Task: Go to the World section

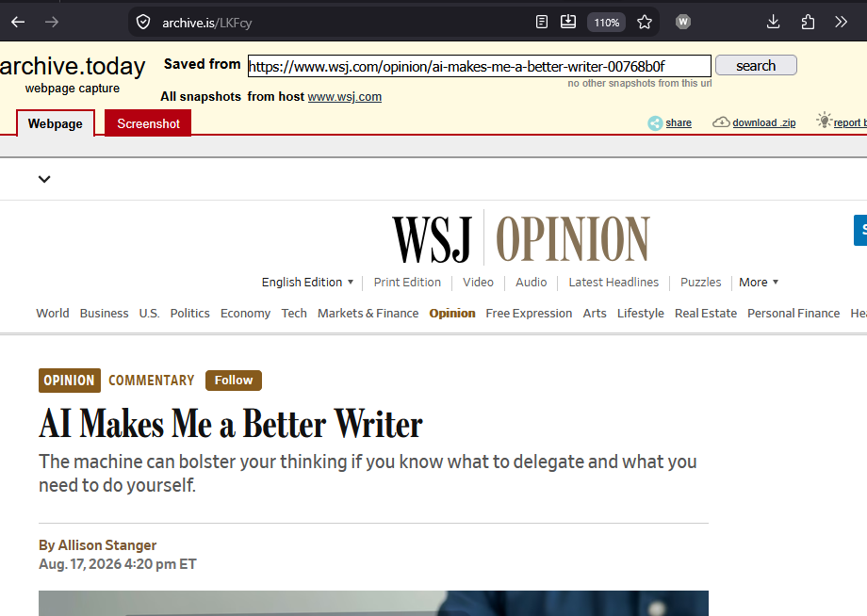Action: click(53, 314)
